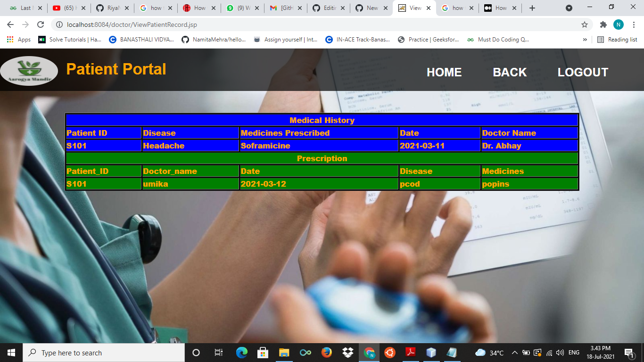644x362 pixels.
Task: Click the address bar URL
Action: point(132,25)
